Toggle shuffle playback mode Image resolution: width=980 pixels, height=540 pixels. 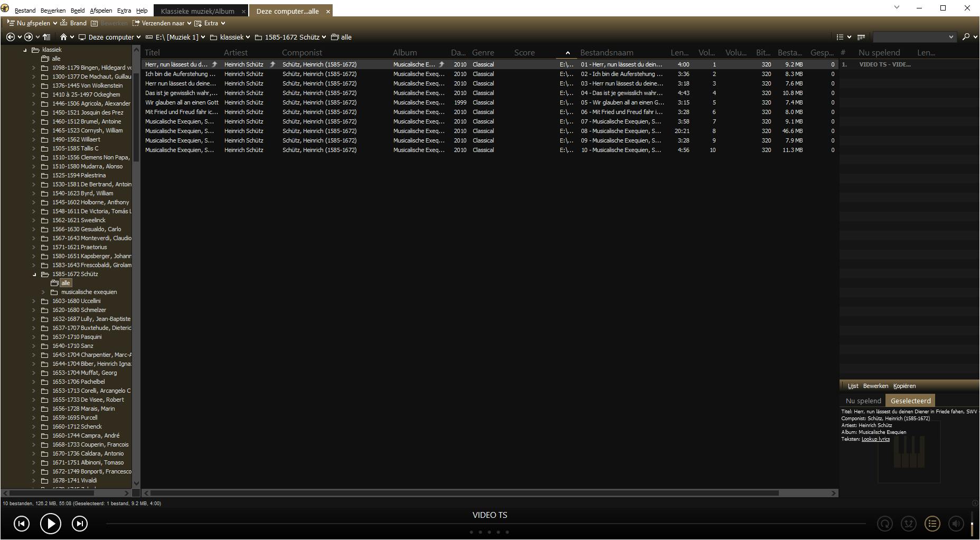point(909,524)
